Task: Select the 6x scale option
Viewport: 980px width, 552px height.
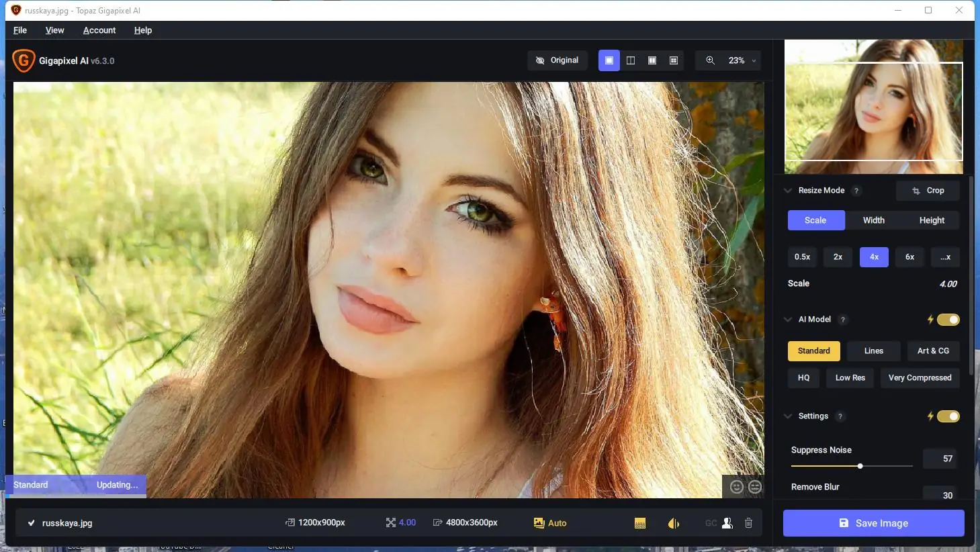Action: point(909,257)
